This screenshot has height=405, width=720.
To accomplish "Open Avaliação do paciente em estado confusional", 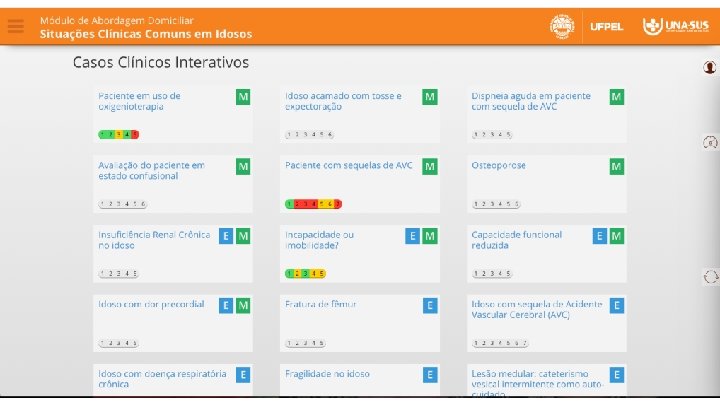I will (151, 170).
